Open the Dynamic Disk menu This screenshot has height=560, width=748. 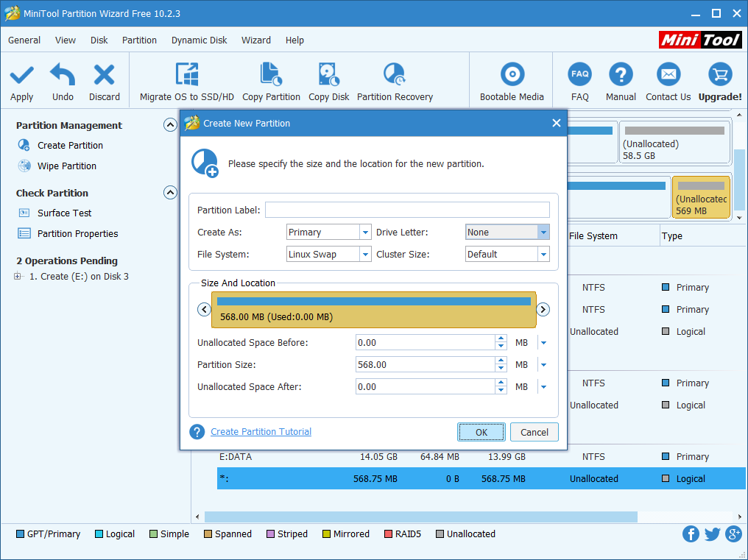click(199, 40)
